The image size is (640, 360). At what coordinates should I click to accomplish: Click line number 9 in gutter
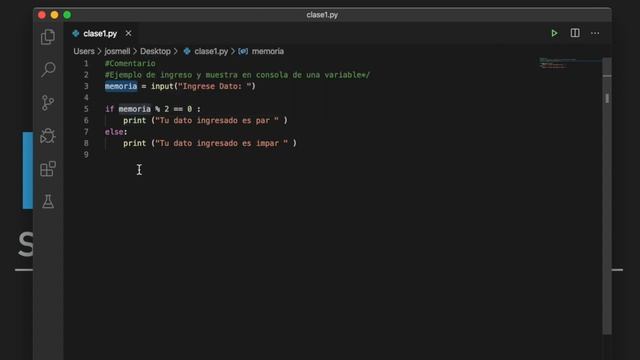pyautogui.click(x=86, y=155)
